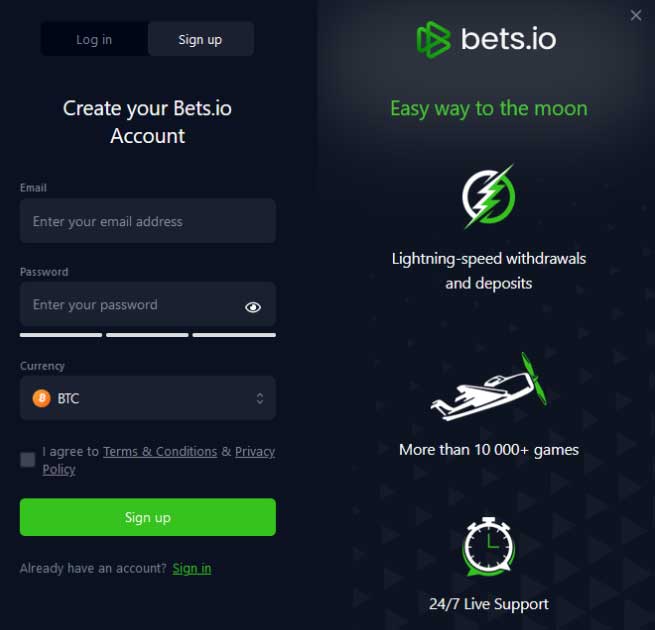Select the Sign up tab
655x630 pixels.
pos(200,40)
